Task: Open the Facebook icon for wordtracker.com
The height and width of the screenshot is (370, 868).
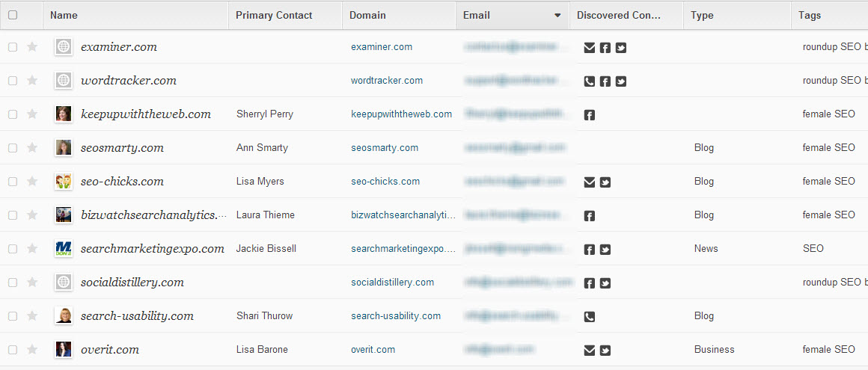Action: point(605,82)
